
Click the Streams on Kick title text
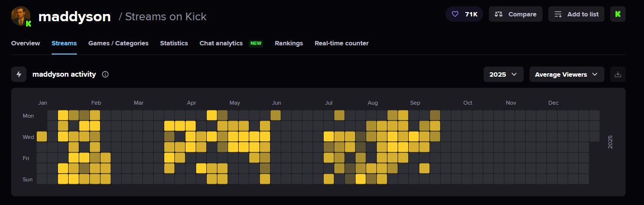coord(166,16)
